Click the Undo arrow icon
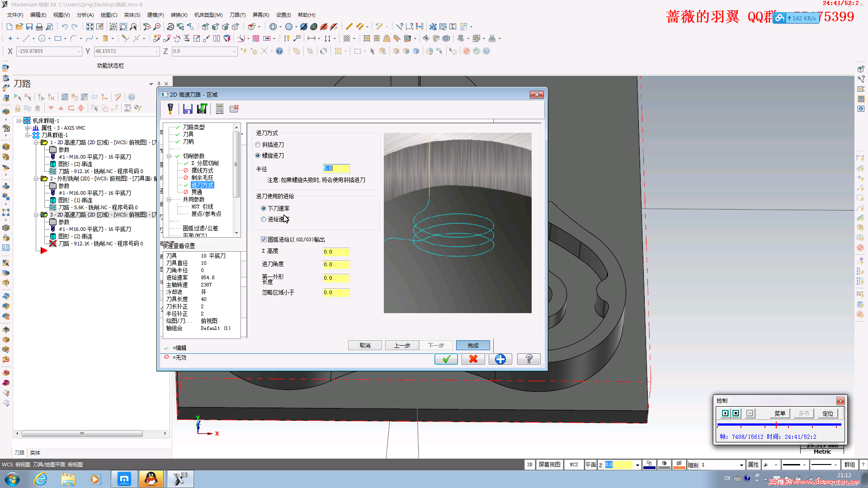Image resolution: width=868 pixels, height=488 pixels. click(x=65, y=27)
